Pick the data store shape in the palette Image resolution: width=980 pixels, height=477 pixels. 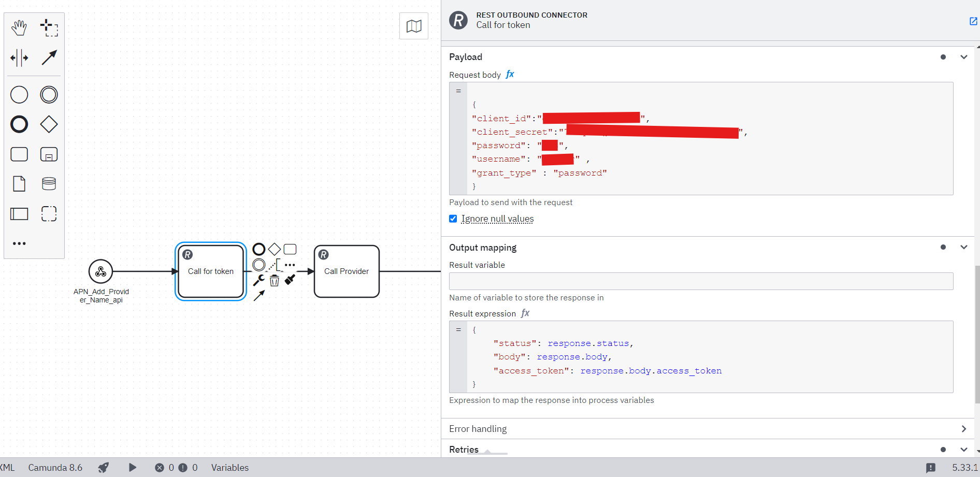point(49,183)
